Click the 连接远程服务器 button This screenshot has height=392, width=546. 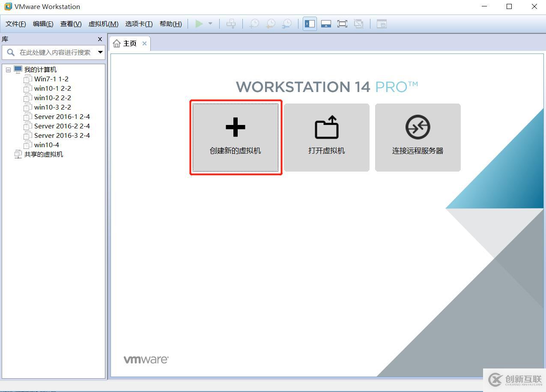(418, 137)
